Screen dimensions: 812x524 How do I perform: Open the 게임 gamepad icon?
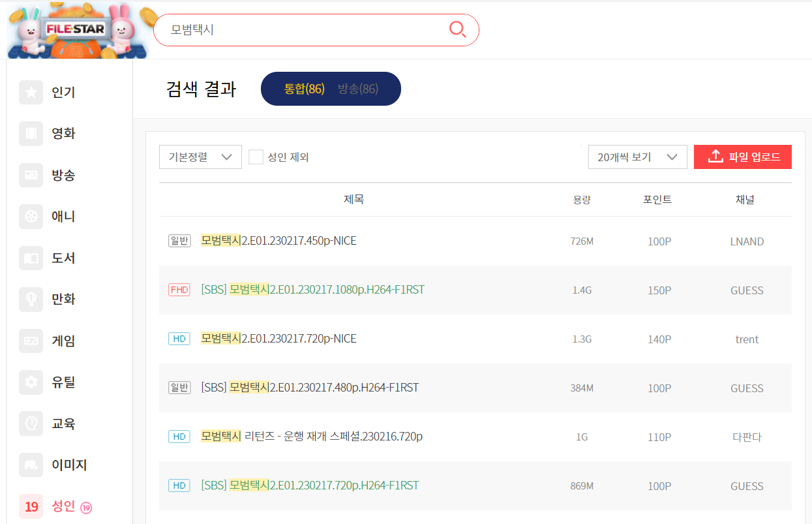click(31, 341)
